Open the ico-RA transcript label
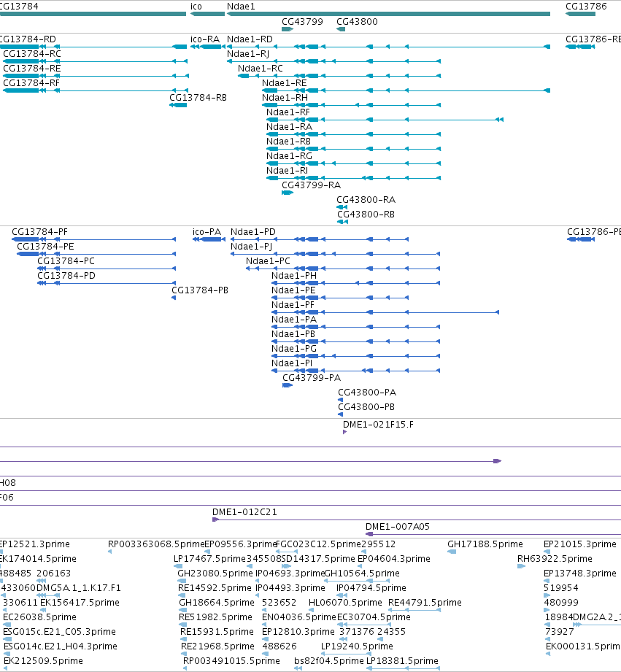 point(205,39)
